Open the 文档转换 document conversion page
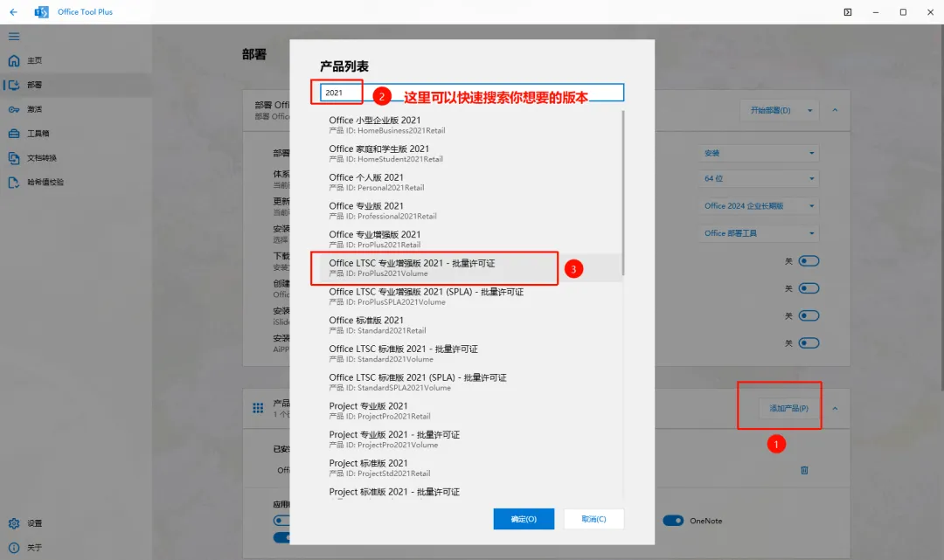 click(76, 158)
